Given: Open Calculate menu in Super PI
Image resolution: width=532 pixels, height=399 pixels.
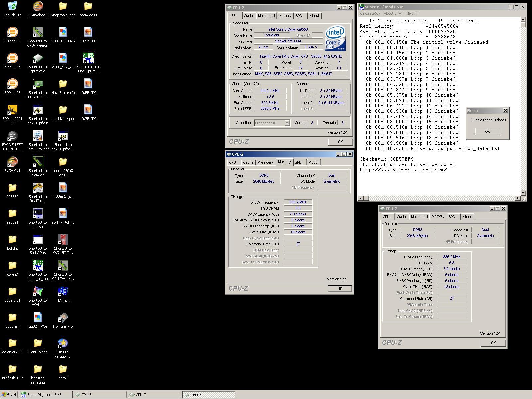Looking at the screenshot, I should pos(370,13).
